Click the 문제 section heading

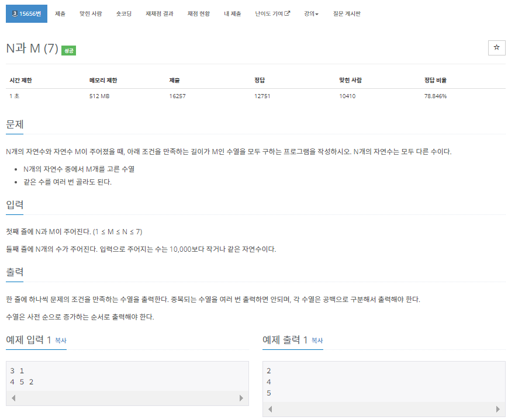pos(15,124)
